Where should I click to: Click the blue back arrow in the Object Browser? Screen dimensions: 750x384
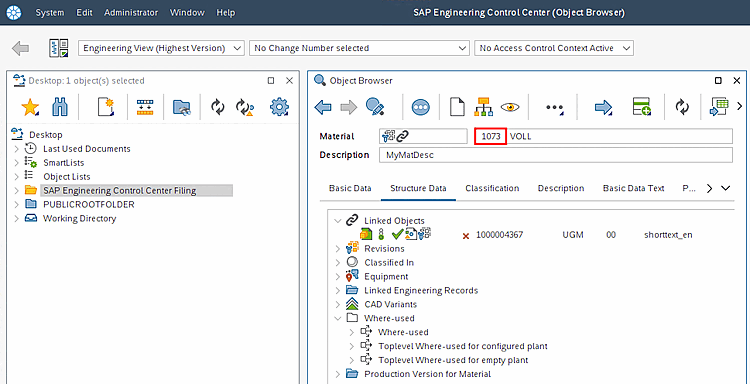point(323,107)
